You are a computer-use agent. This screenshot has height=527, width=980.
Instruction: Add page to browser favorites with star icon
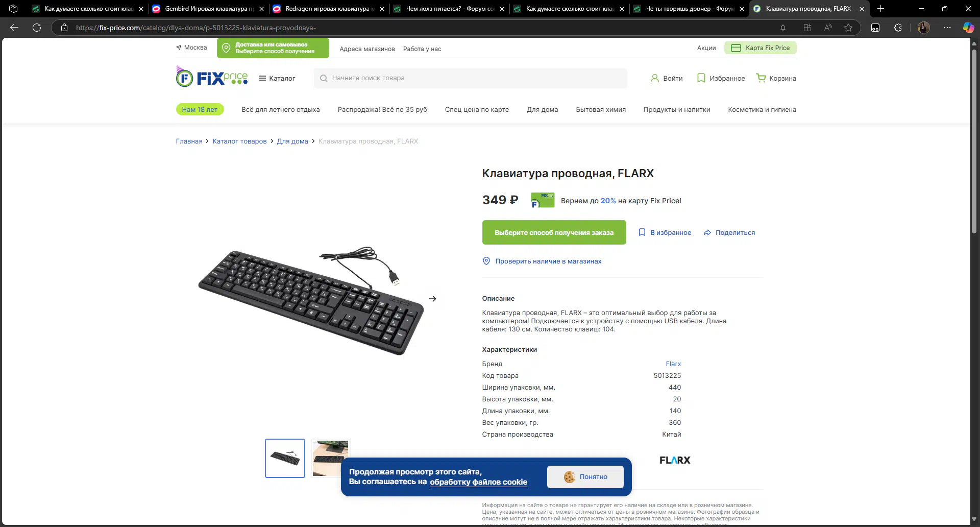(848, 28)
